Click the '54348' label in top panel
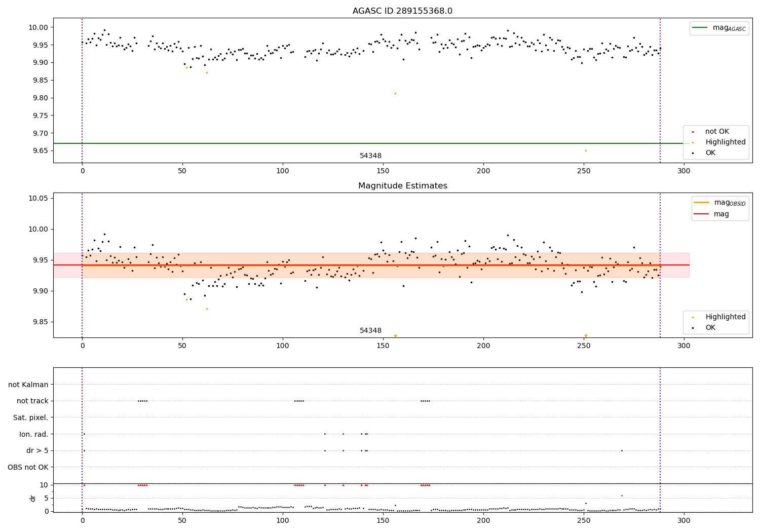This screenshot has width=760, height=532. [370, 156]
